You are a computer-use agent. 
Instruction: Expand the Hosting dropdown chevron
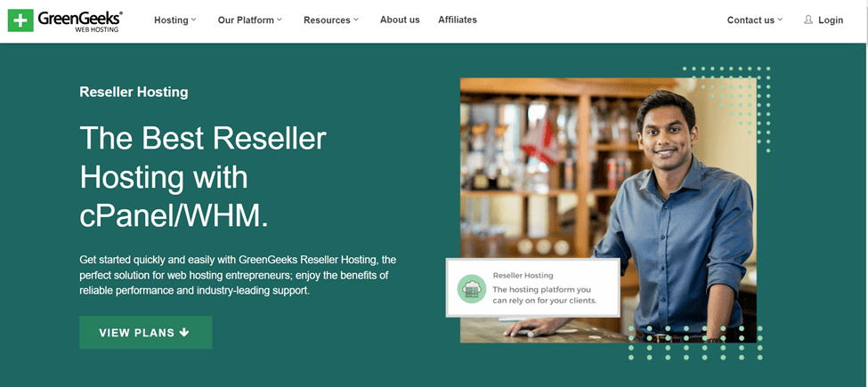click(x=193, y=20)
